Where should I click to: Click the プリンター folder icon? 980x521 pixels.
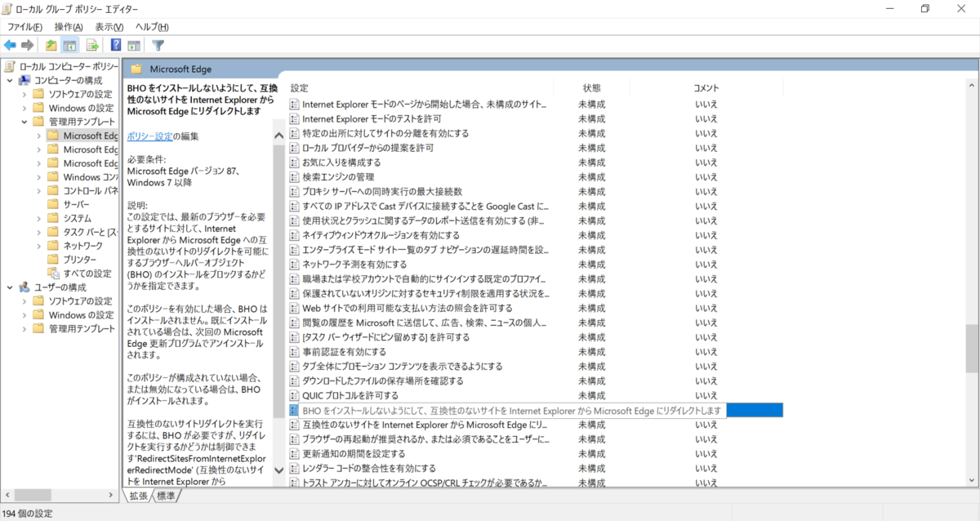click(53, 260)
